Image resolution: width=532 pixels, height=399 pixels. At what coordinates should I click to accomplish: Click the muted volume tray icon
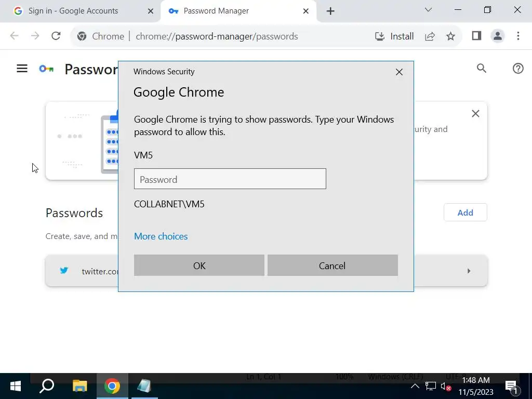[x=445, y=386]
